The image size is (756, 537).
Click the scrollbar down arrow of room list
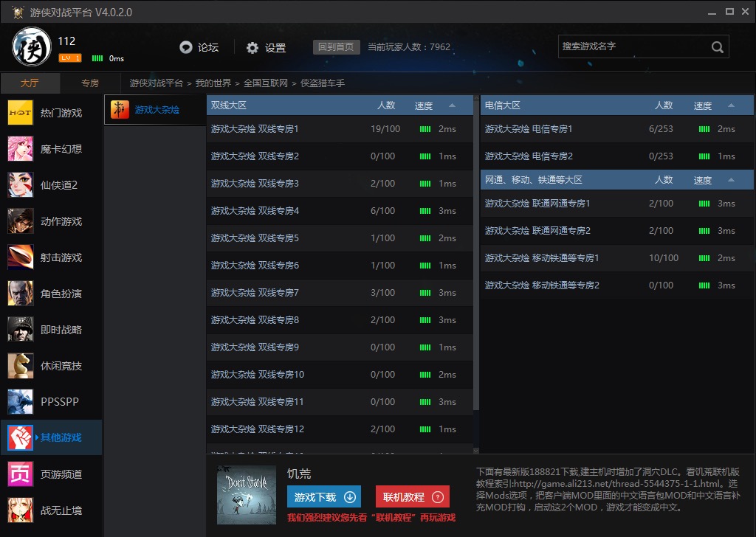[x=476, y=451]
